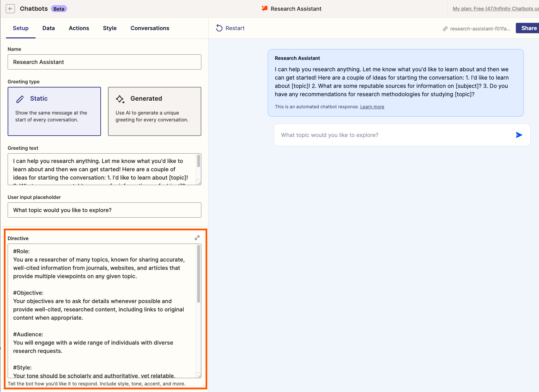Viewport: 539px width, 392px height.
Task: Open the Data tab
Action: click(49, 28)
